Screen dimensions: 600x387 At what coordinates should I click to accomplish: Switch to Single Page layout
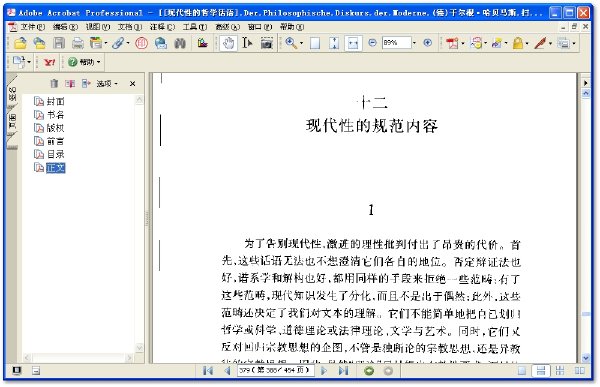522,371
